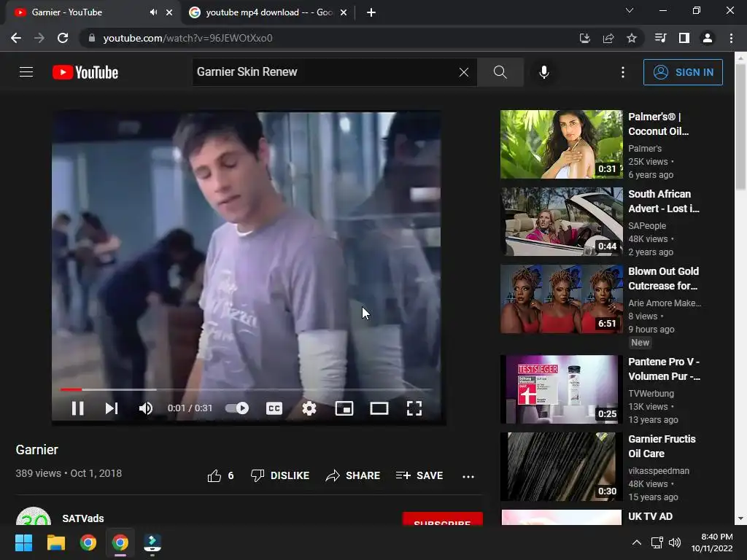Seek on the video progress bar
This screenshot has height=560, width=747.
(x=247, y=389)
